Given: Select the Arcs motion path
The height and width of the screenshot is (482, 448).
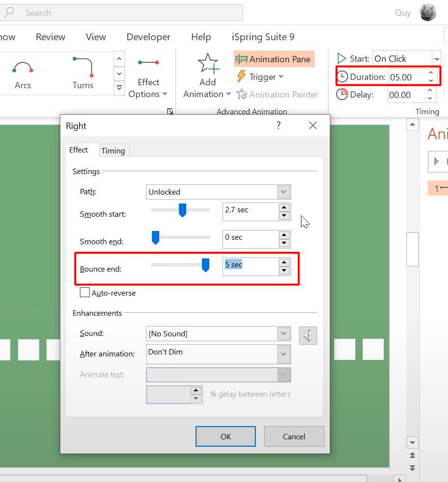Looking at the screenshot, I should tap(23, 73).
